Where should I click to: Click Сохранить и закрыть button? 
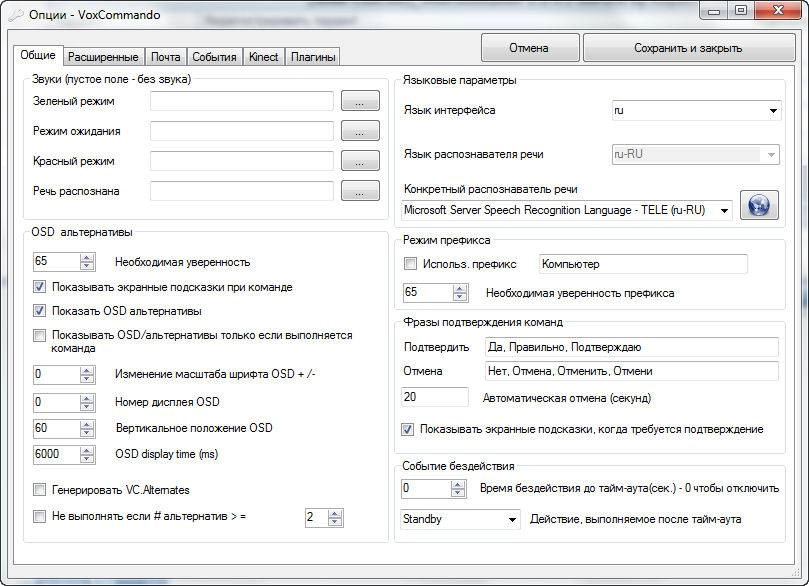pos(688,48)
